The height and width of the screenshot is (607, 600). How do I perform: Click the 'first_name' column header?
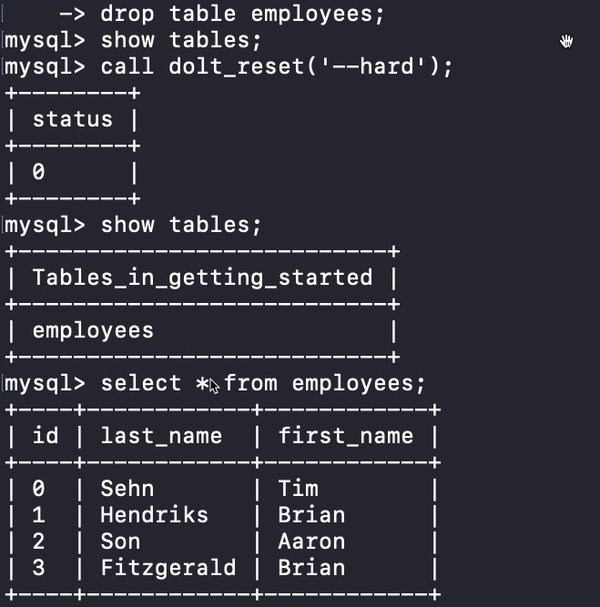345,436
